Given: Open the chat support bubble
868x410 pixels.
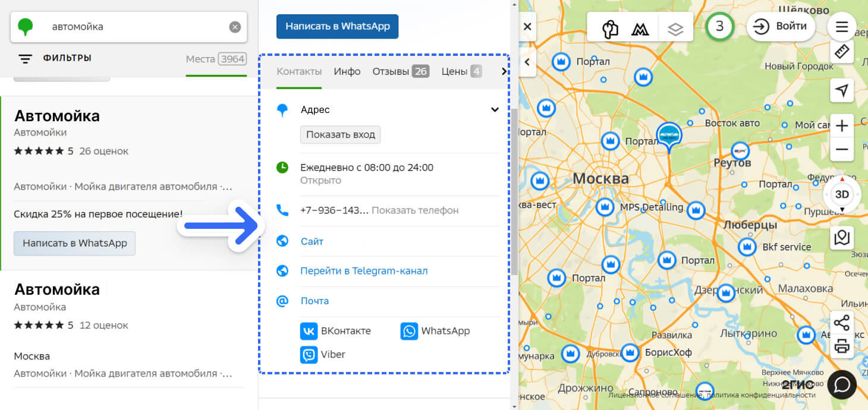Looking at the screenshot, I should point(842,384).
